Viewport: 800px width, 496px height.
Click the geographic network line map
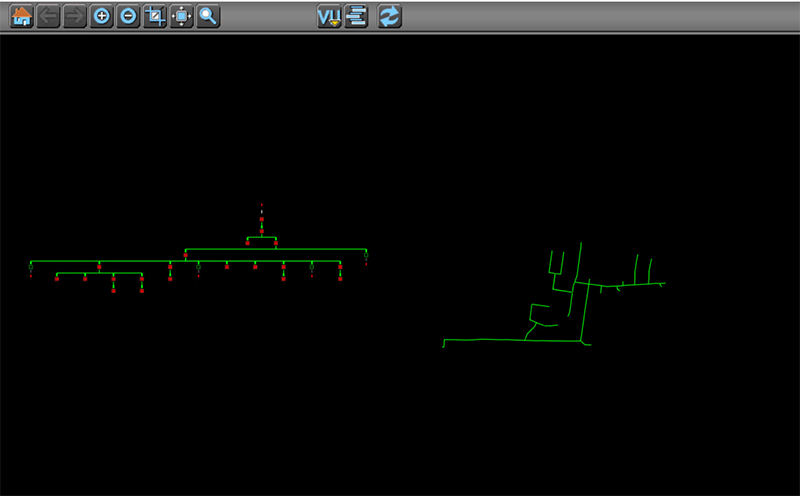tap(554, 295)
